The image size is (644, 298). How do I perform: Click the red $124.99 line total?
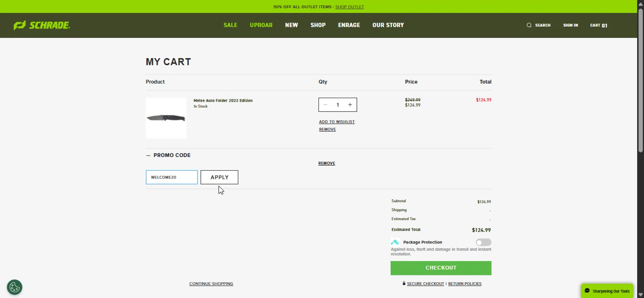click(x=483, y=100)
